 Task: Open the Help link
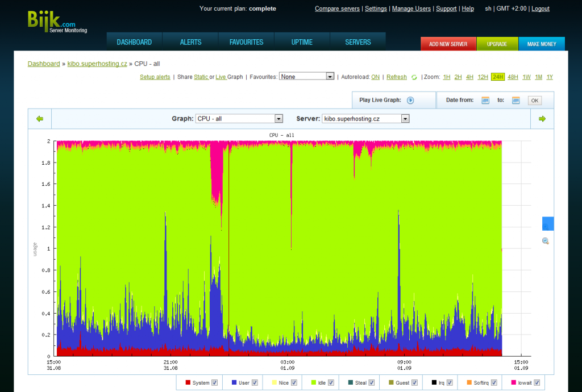468,9
